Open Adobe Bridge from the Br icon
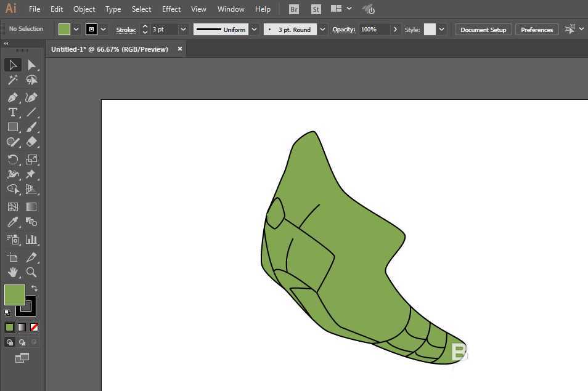Image resolution: width=588 pixels, height=391 pixels. (x=294, y=9)
